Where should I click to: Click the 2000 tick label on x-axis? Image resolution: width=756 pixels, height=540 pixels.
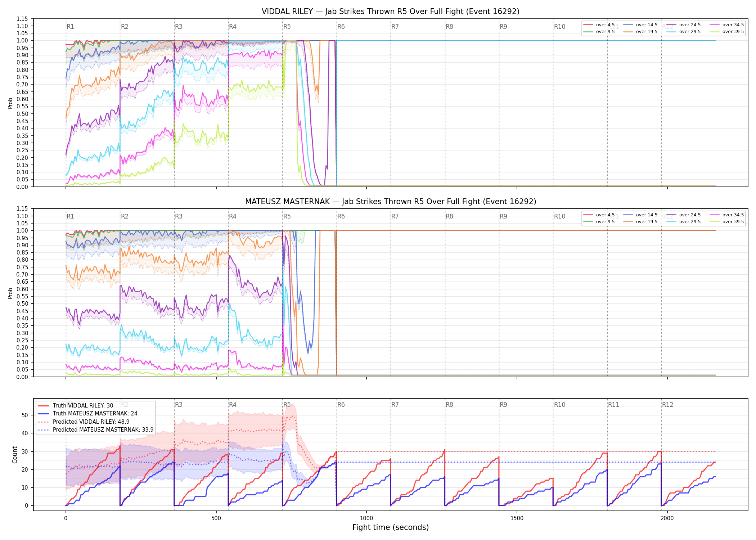point(667,518)
